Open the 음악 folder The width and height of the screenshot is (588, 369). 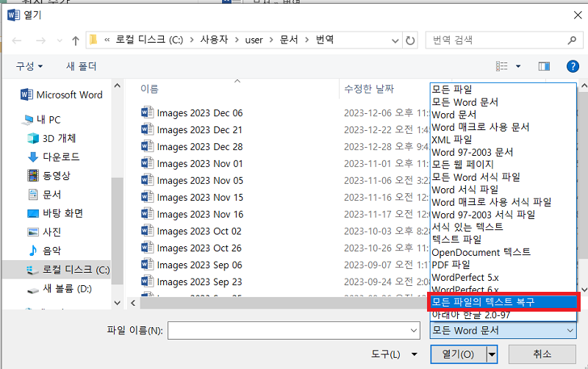click(x=44, y=251)
